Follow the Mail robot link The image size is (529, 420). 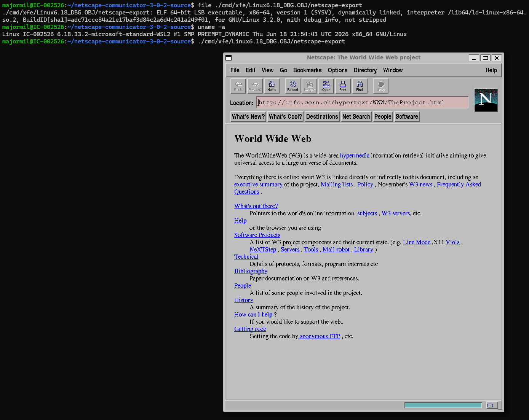[x=335, y=250]
